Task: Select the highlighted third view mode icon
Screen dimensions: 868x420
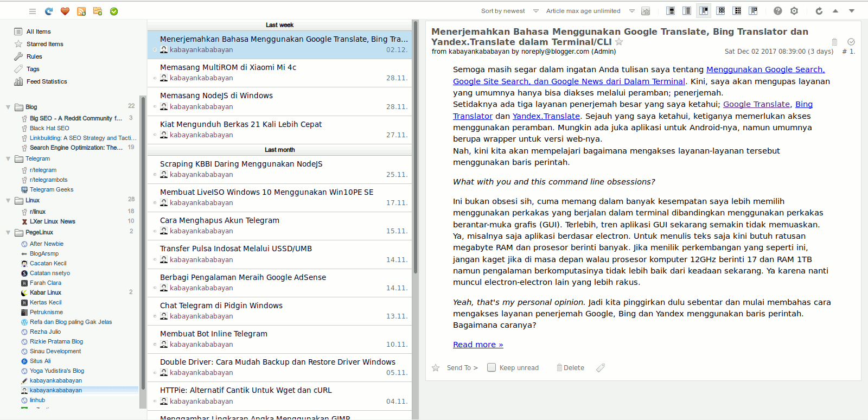Action: (704, 11)
